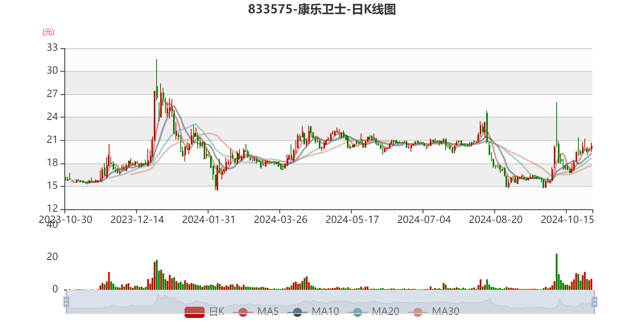Click the 2024-03-26 date axis label
The width and height of the screenshot is (644, 322).
[280, 220]
